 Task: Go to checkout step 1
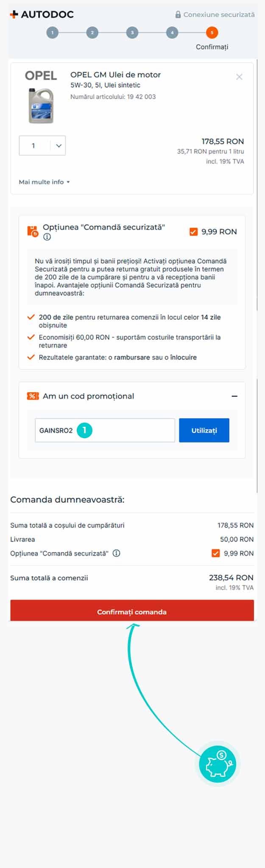[x=53, y=33]
